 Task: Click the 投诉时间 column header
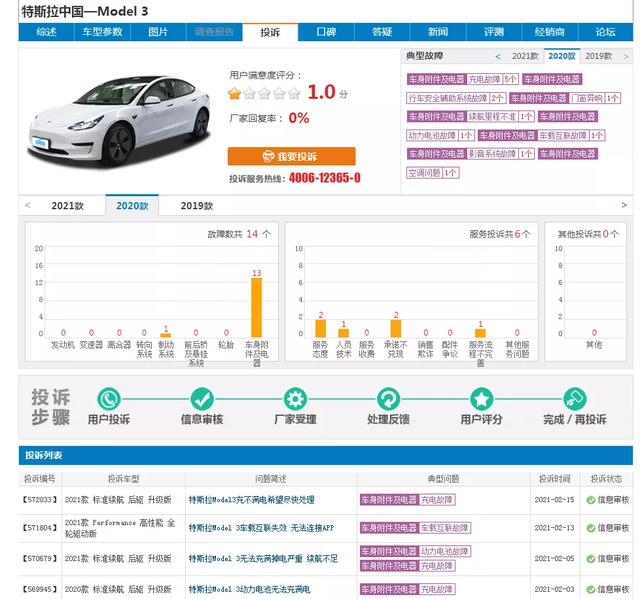[554, 479]
